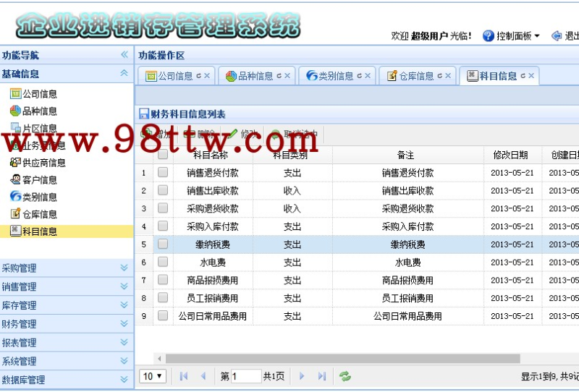Image resolution: width=579 pixels, height=392 pixels.
Task: Go to previous page icon
Action: [x=203, y=376]
